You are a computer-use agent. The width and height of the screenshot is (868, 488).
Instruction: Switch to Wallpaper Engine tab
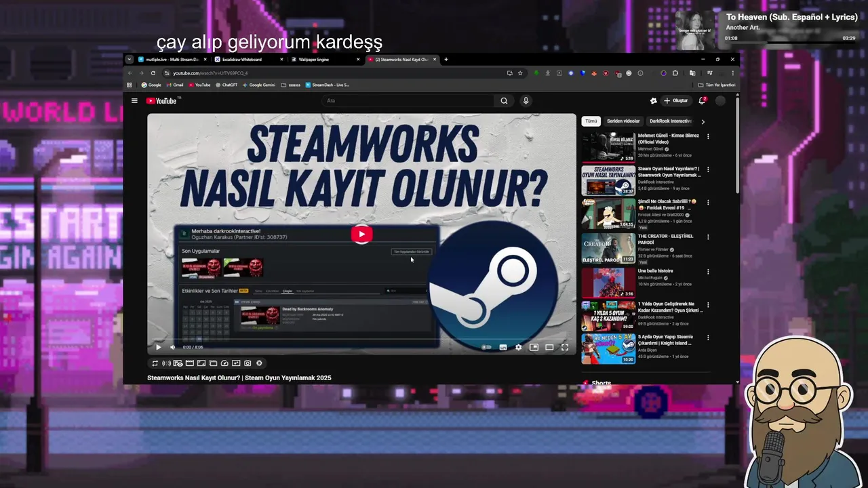(325, 60)
